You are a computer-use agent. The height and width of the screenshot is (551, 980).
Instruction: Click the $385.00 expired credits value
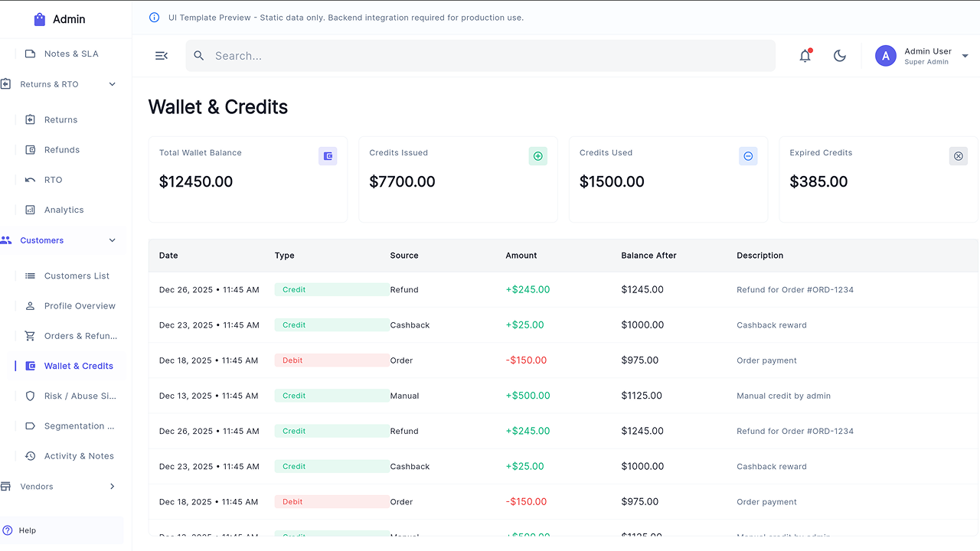[818, 181]
